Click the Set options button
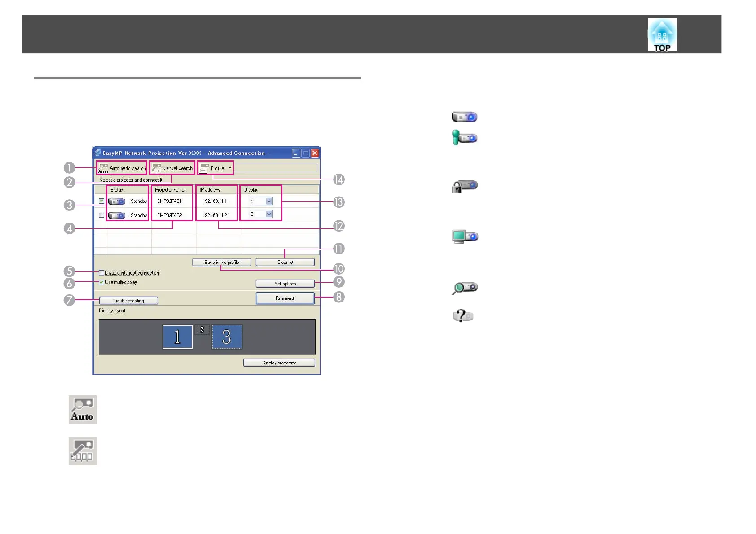 tap(285, 284)
